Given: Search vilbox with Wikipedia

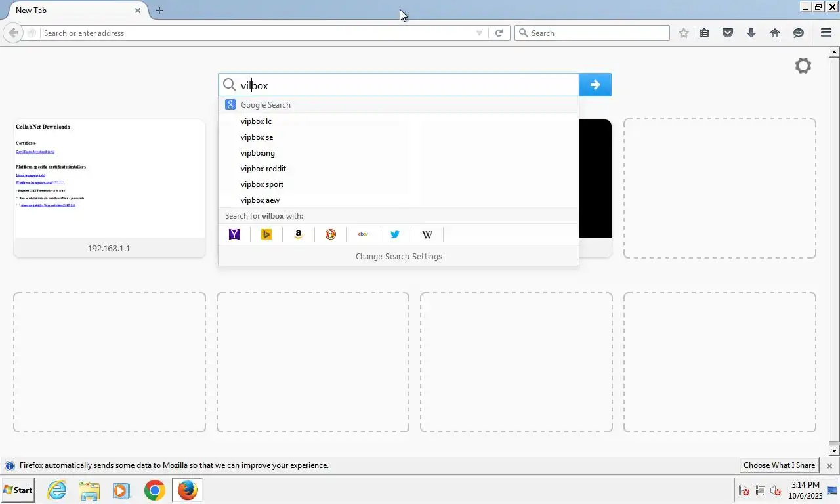Looking at the screenshot, I should pyautogui.click(x=427, y=234).
